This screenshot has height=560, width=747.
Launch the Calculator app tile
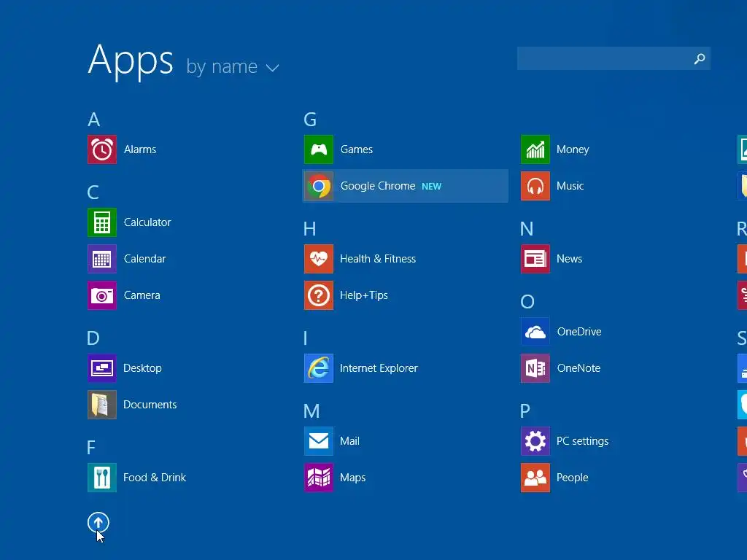[x=102, y=222]
